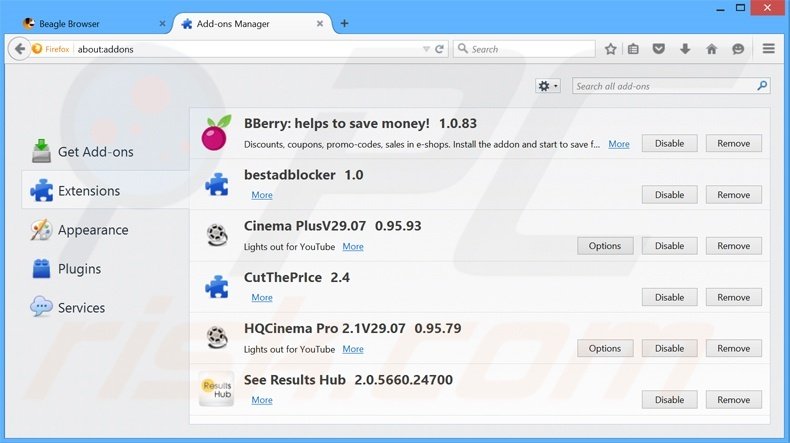Viewport: 790px width, 443px height.
Task: Open Options for Cinema PlusV29.07
Action: 605,245
